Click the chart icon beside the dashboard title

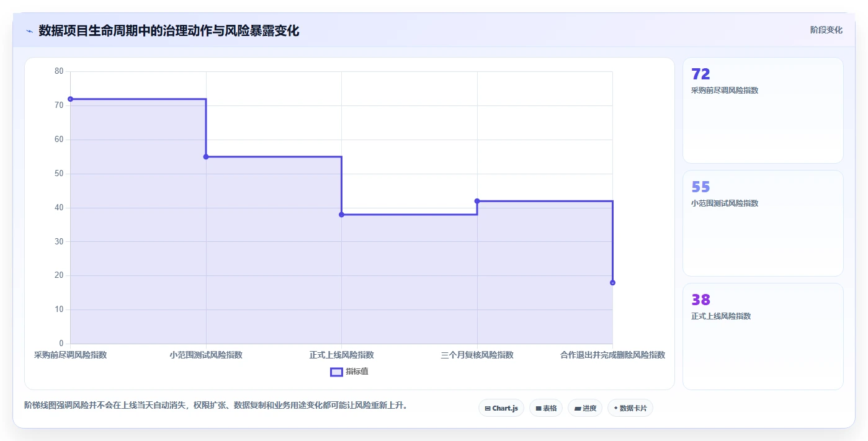click(x=29, y=31)
